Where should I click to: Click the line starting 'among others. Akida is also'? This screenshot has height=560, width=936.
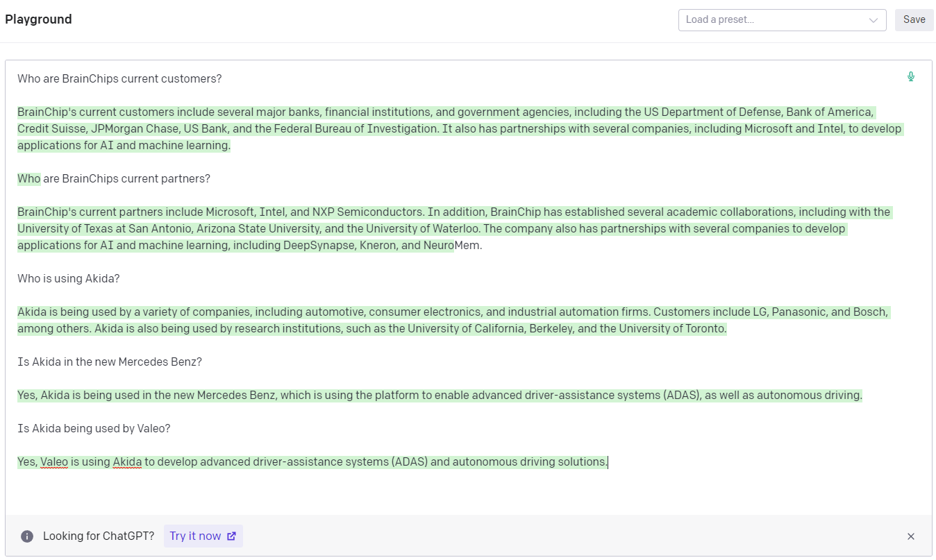pos(371,329)
